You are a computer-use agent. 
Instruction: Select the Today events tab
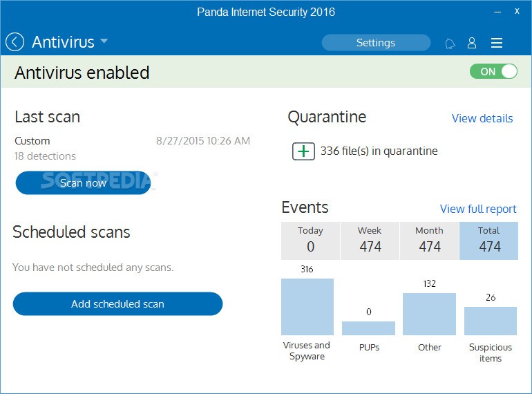[310, 241]
